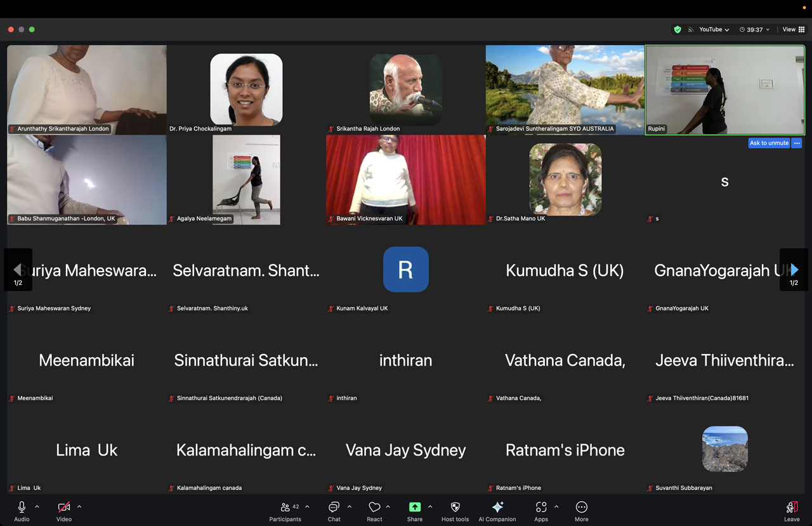
Task: Expand the Chat options caret
Action: tap(350, 506)
